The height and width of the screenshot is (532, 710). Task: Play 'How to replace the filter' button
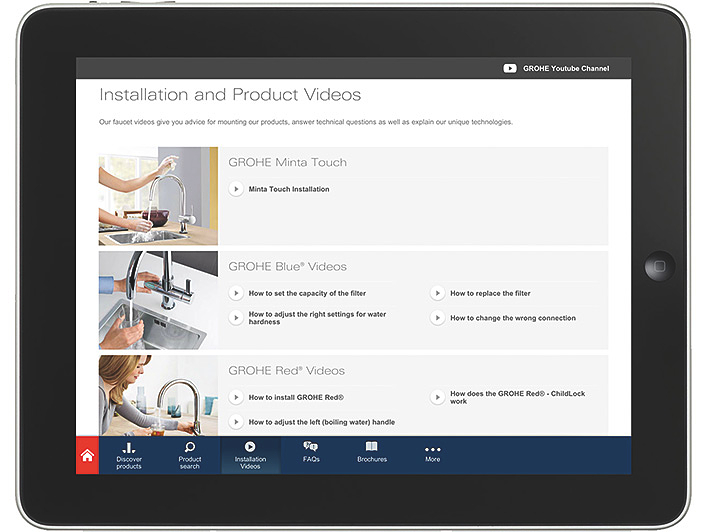[437, 293]
